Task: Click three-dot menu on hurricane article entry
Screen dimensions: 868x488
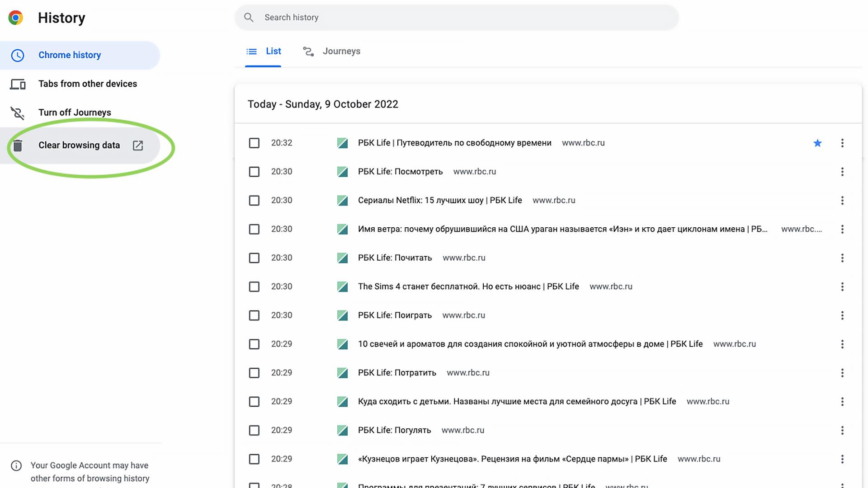Action: (x=842, y=229)
